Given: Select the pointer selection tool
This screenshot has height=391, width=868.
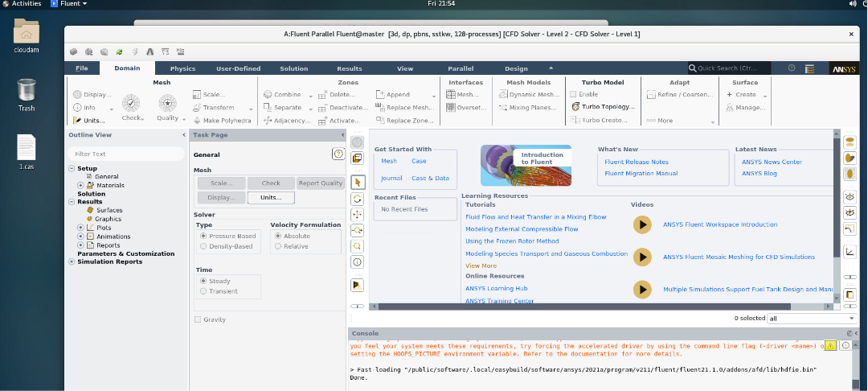Looking at the screenshot, I should coord(358,182).
